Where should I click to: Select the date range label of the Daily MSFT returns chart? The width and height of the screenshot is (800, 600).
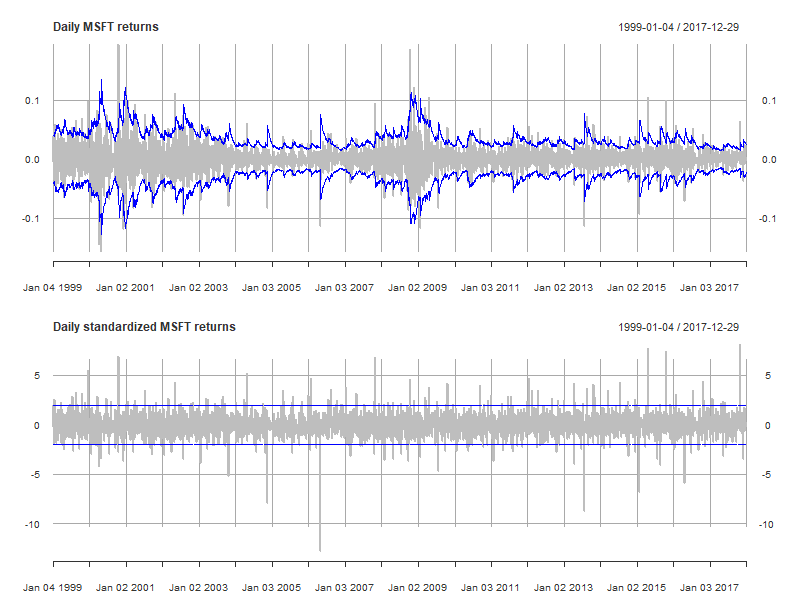(678, 27)
